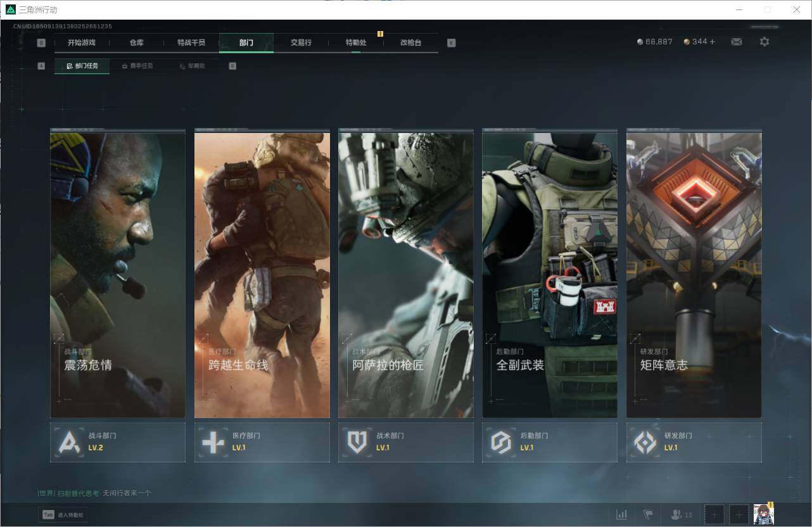Open the 矩阵意志 research mission card

click(694, 274)
